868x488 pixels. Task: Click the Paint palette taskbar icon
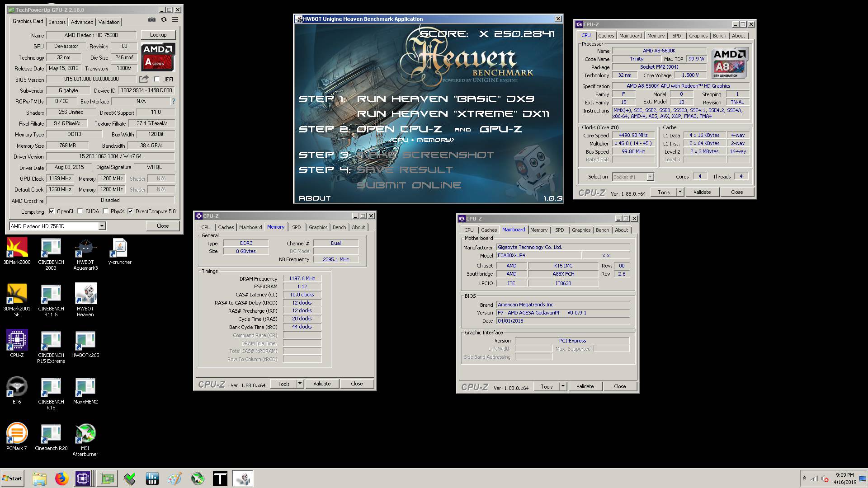click(x=175, y=479)
